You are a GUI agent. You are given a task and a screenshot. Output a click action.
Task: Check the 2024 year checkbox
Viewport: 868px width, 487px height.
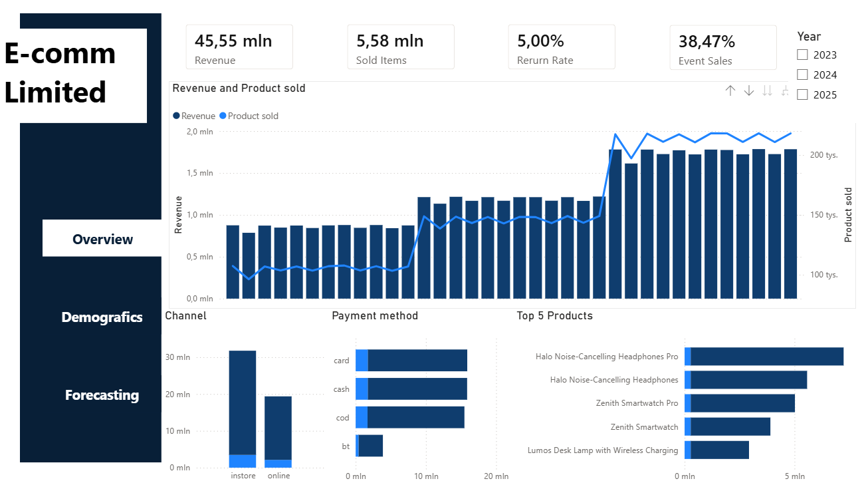tap(802, 75)
